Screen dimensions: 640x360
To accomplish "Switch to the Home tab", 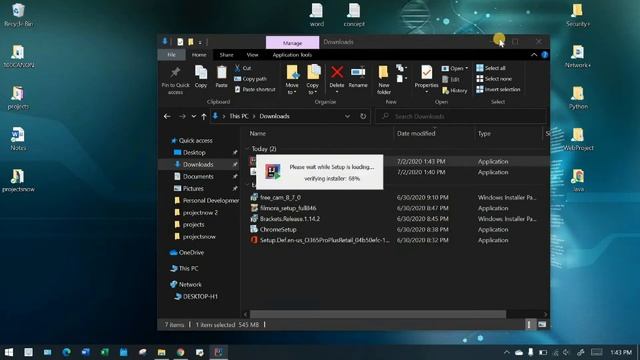I will [199, 55].
